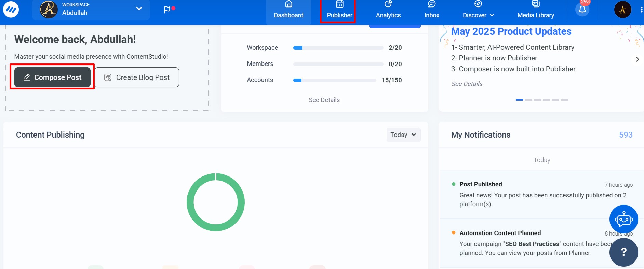Click the 593 notifications count
Image resolution: width=644 pixels, height=269 pixels.
coord(626,135)
